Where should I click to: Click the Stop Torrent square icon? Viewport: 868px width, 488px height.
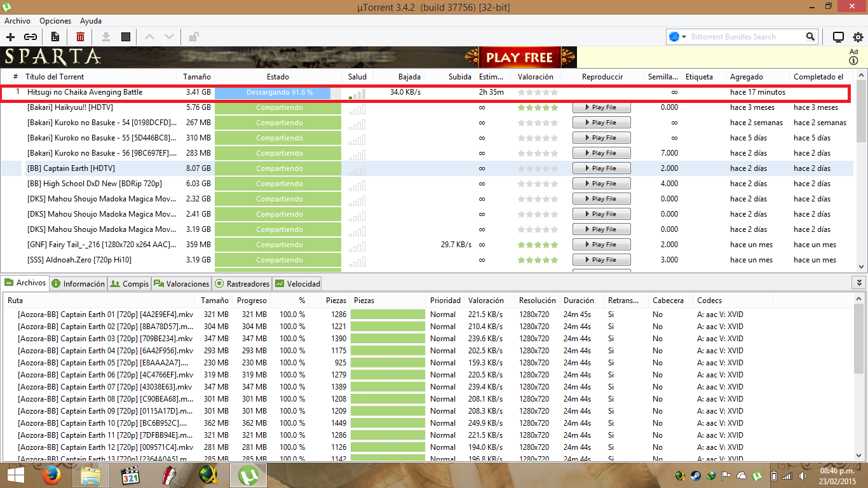point(126,37)
